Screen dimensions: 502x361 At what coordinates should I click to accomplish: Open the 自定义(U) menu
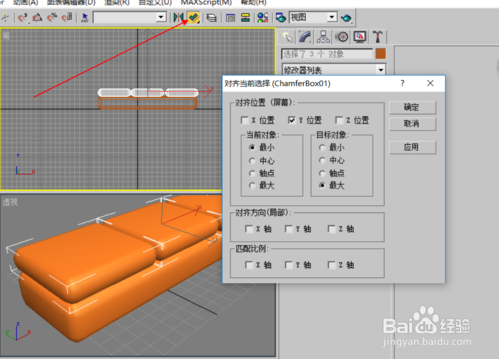(x=155, y=3)
